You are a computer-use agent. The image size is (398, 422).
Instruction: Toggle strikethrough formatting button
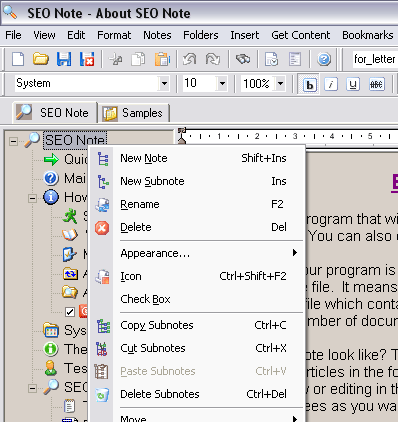tap(377, 84)
